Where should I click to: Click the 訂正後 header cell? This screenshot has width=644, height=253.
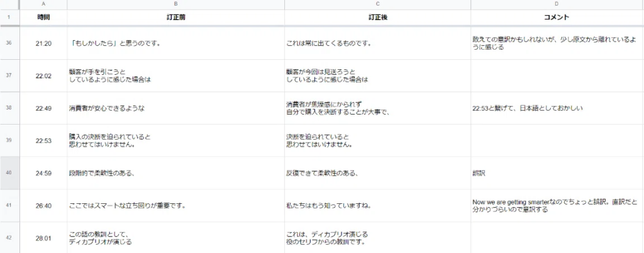pos(377,18)
